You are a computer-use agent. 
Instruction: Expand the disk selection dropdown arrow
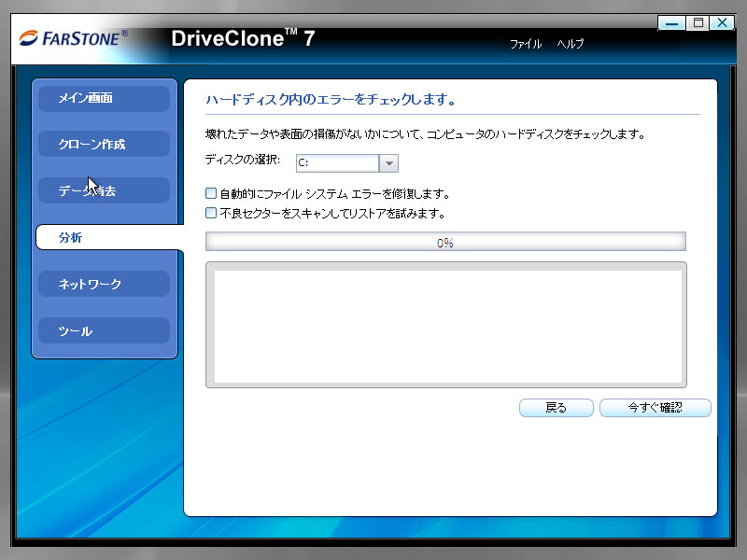tap(388, 163)
